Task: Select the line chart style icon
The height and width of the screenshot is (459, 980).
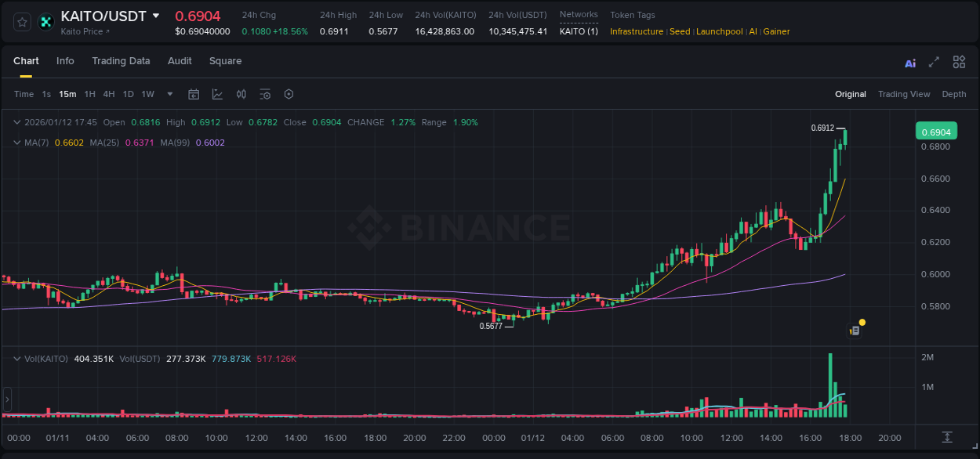Action: (x=216, y=94)
